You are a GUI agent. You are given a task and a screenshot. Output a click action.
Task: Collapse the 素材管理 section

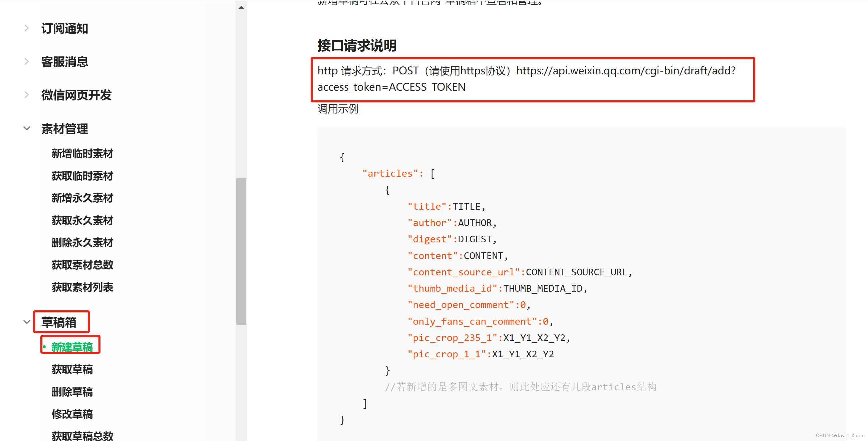click(27, 128)
